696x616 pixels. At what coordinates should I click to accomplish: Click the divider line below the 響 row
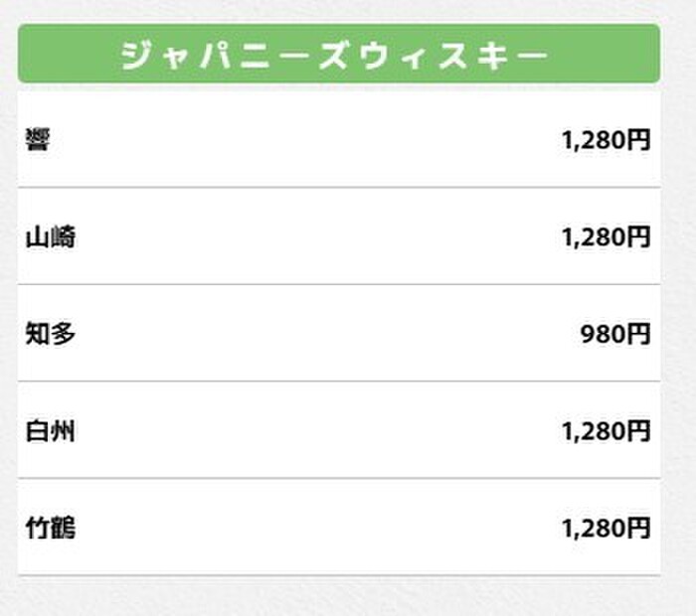(339, 188)
